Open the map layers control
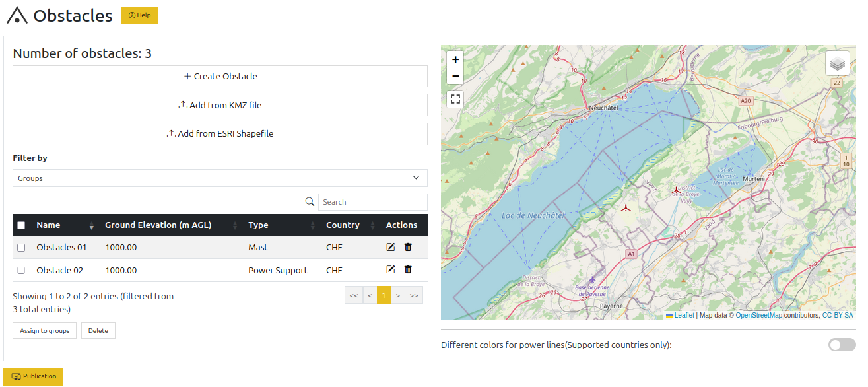 [837, 63]
